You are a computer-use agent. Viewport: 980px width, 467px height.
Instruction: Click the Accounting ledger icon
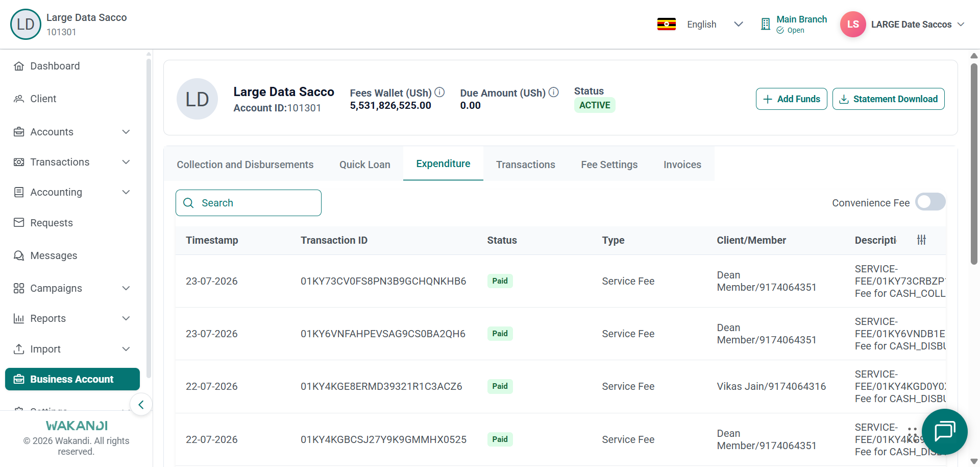pos(19,192)
